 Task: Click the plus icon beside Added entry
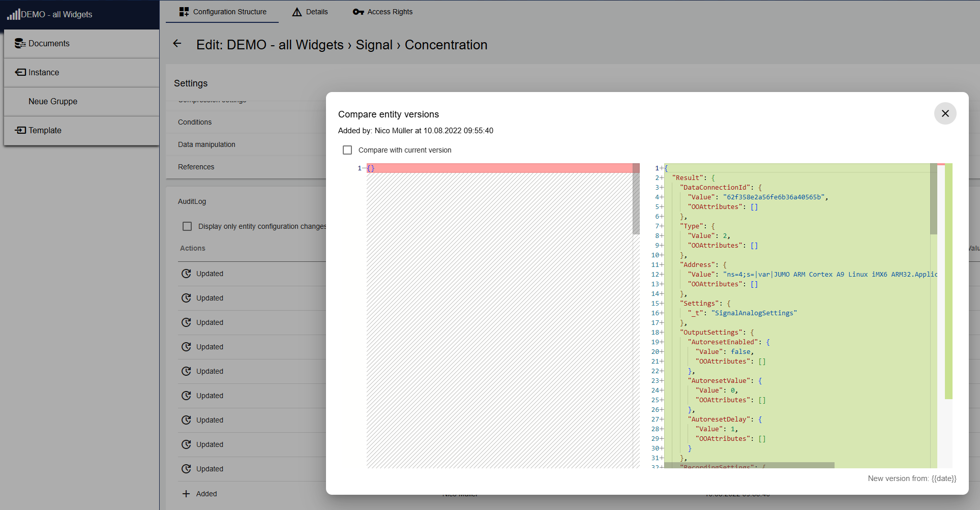186,494
